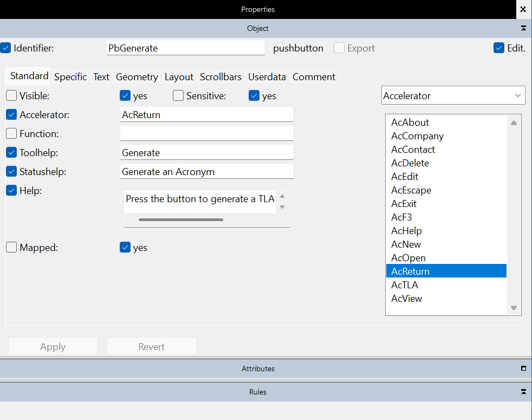Click the Identifier field PbGenerate
Screen dimensions: 532x420
coord(185,48)
